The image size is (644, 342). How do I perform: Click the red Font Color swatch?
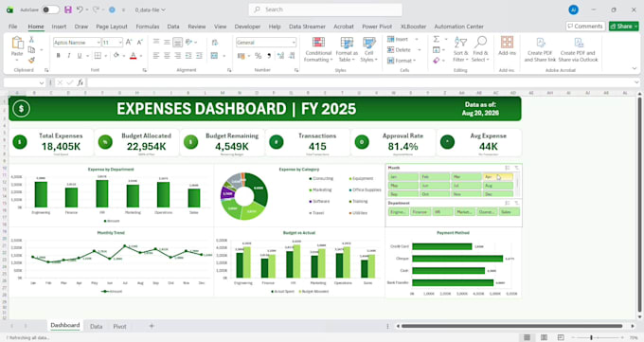pyautogui.click(x=134, y=56)
